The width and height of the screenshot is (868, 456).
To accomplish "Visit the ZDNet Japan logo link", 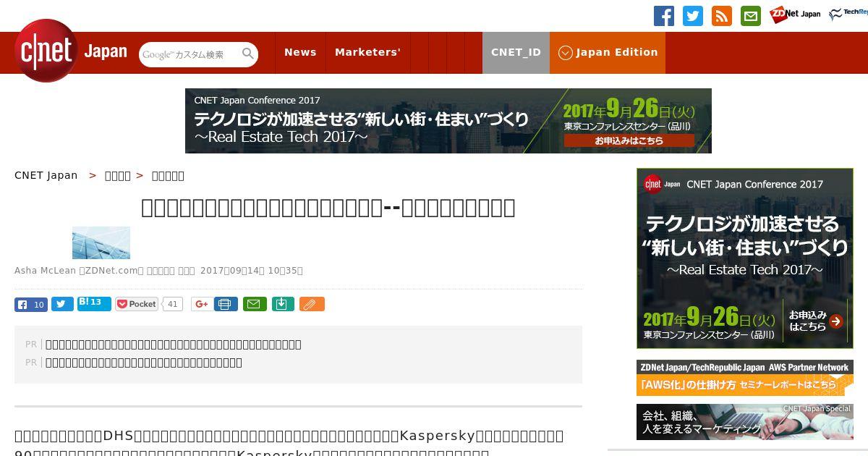I will coord(795,14).
